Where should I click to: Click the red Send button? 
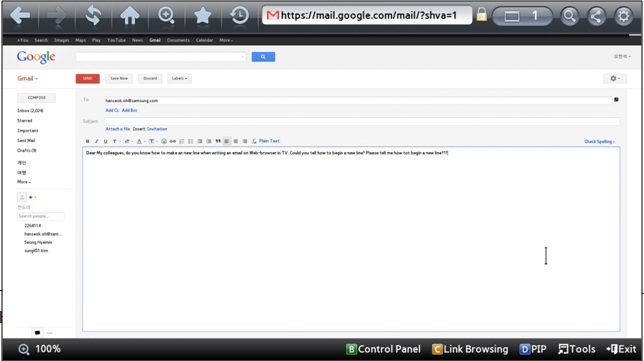pos(87,78)
